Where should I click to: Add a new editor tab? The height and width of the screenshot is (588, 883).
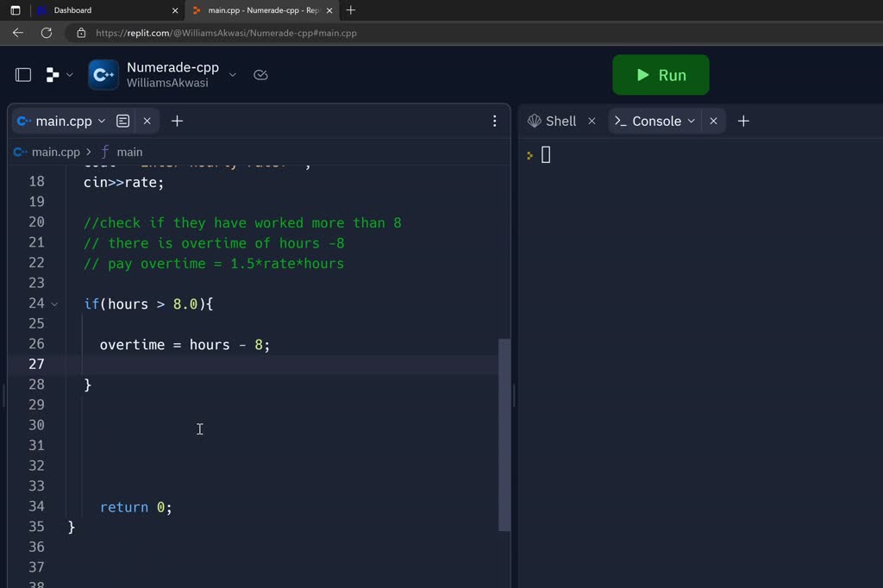pos(177,122)
